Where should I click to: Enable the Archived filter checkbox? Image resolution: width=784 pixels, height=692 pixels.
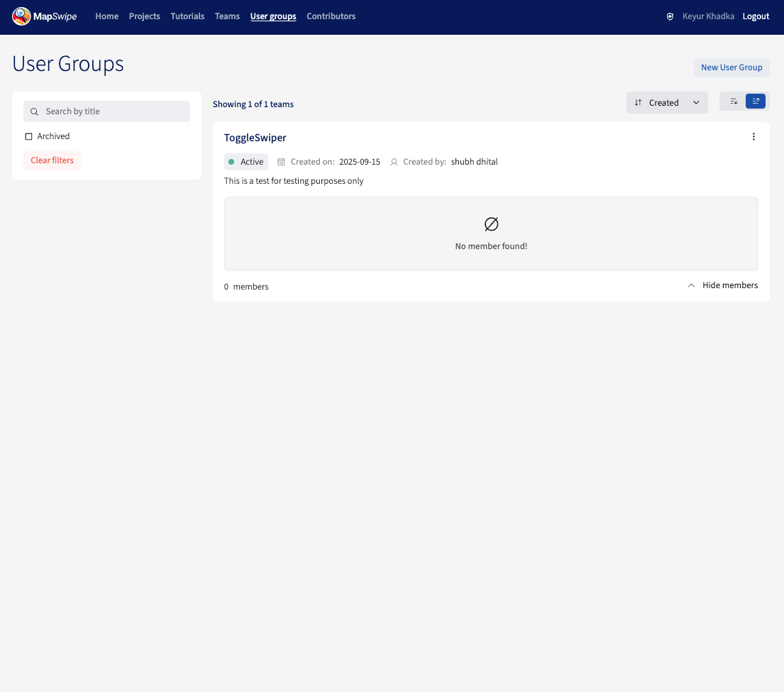click(x=29, y=136)
